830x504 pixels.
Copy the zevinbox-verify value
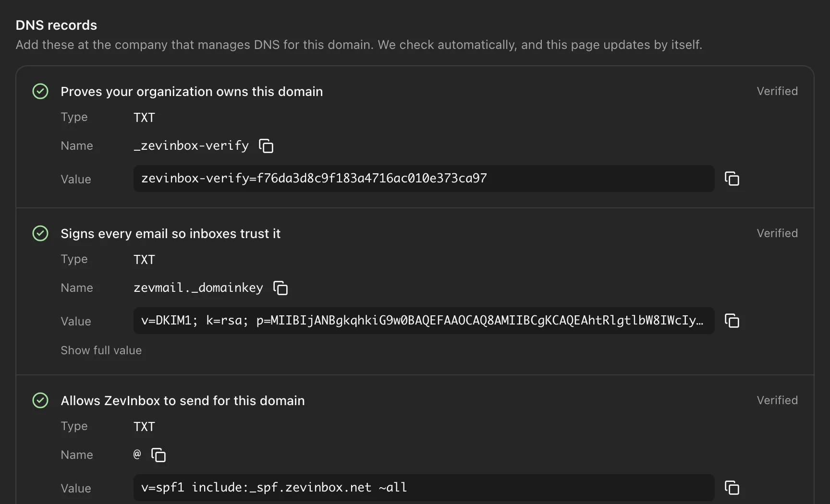point(732,179)
